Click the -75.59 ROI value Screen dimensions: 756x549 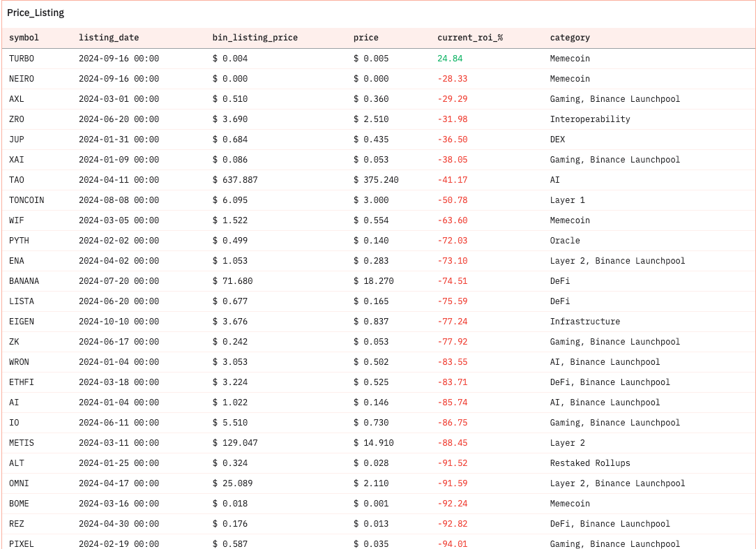tap(452, 301)
